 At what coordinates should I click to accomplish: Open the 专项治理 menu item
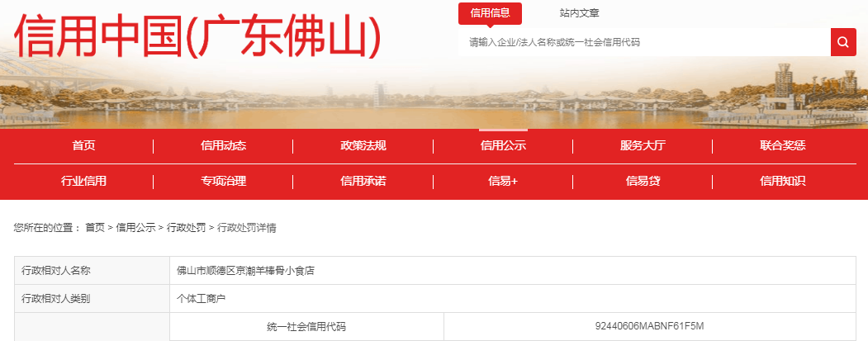(x=223, y=181)
